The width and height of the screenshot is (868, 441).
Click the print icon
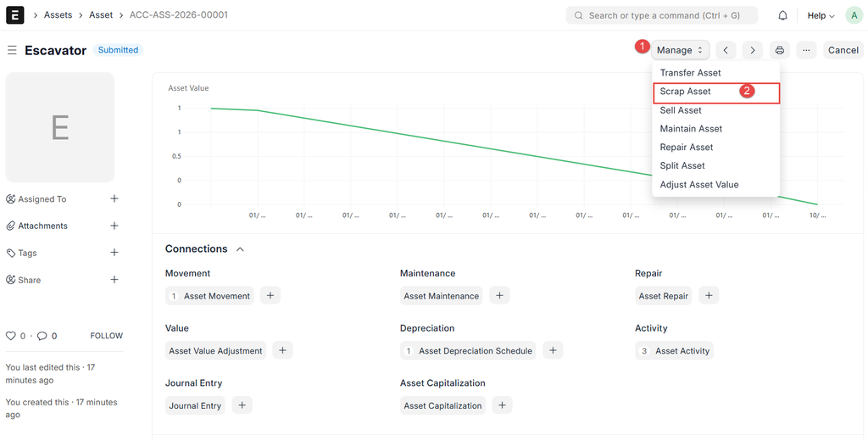pyautogui.click(x=780, y=50)
